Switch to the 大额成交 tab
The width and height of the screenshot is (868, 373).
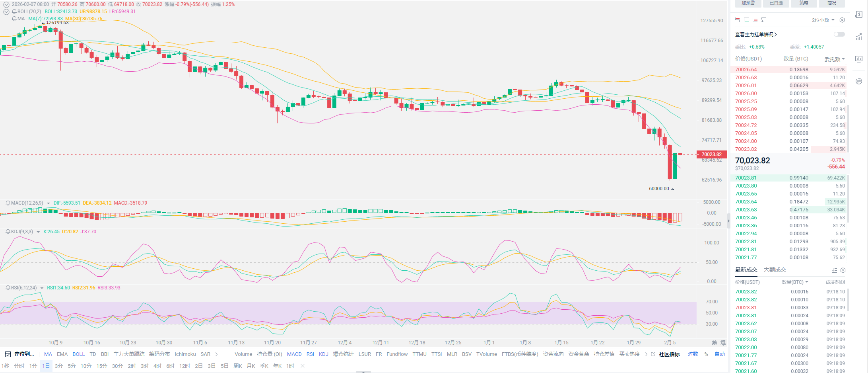click(x=775, y=269)
